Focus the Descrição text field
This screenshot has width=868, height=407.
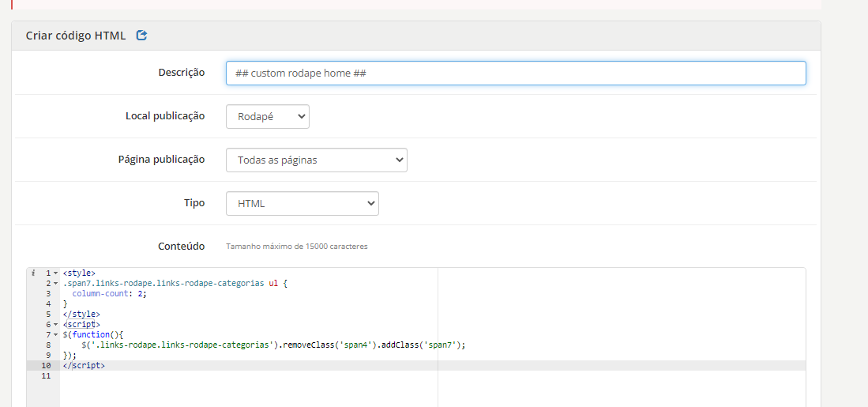click(x=516, y=73)
